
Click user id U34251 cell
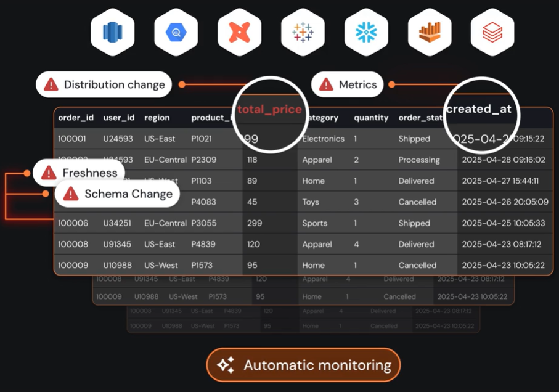coord(117,223)
